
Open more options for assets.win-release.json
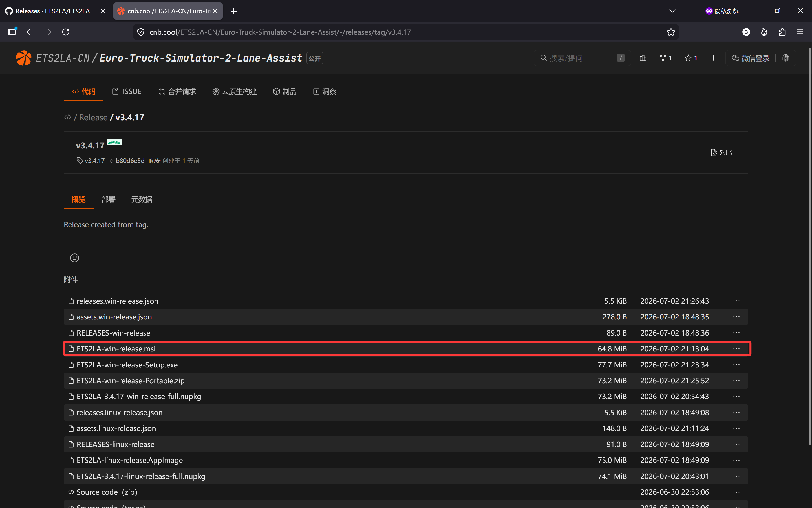(x=736, y=317)
